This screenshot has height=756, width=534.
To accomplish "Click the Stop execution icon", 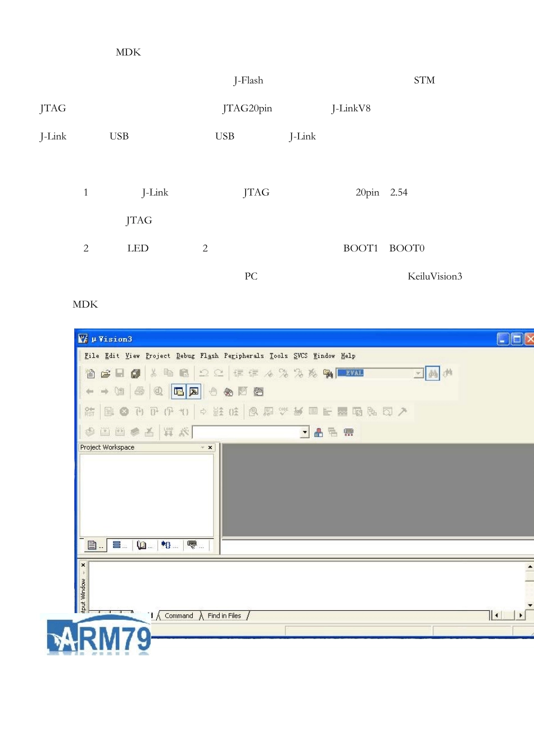I will 124,412.
